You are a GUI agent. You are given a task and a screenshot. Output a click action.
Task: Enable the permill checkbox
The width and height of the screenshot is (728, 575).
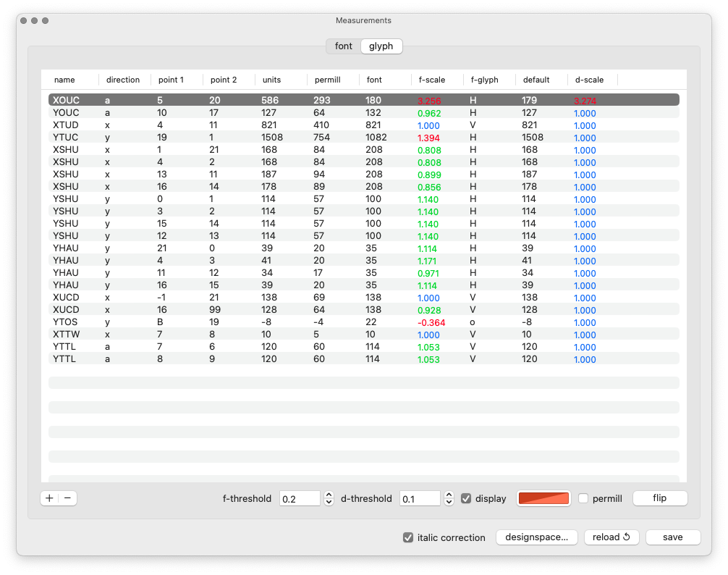[x=583, y=498]
